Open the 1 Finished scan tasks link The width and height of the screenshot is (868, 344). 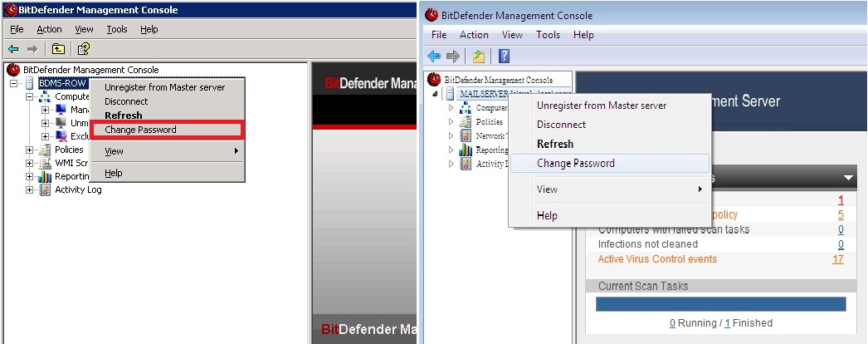click(728, 323)
